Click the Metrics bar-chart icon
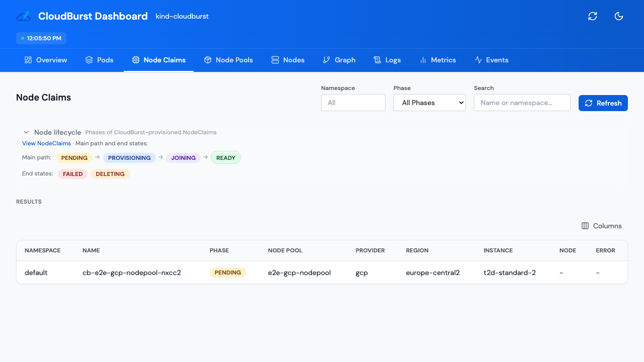644x362 pixels. point(422,60)
